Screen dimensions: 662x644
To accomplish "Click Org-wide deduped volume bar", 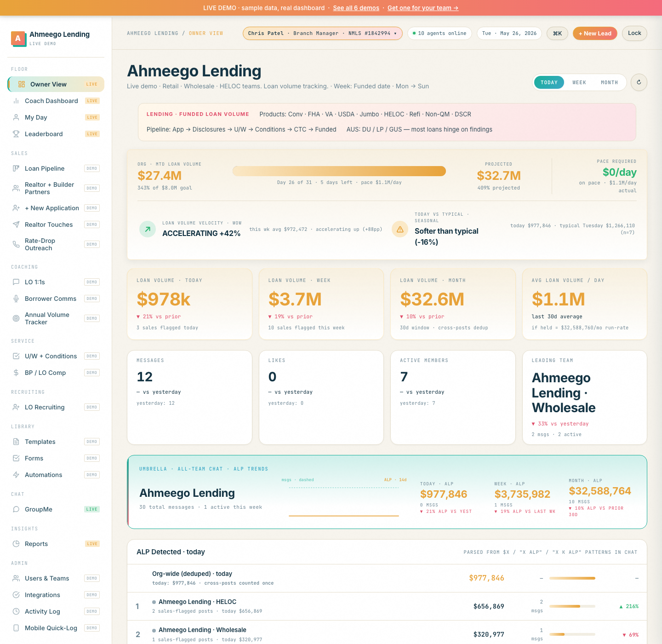I will point(572,578).
